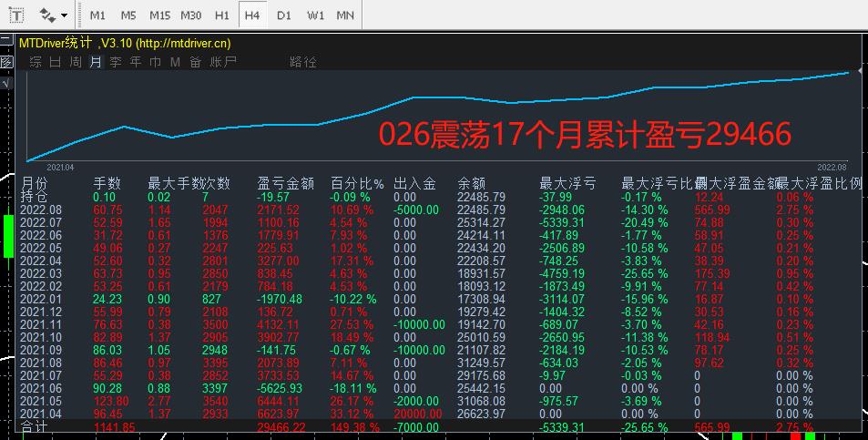Switch chart to H1 timeframe
The width and height of the screenshot is (868, 440).
click(x=221, y=15)
